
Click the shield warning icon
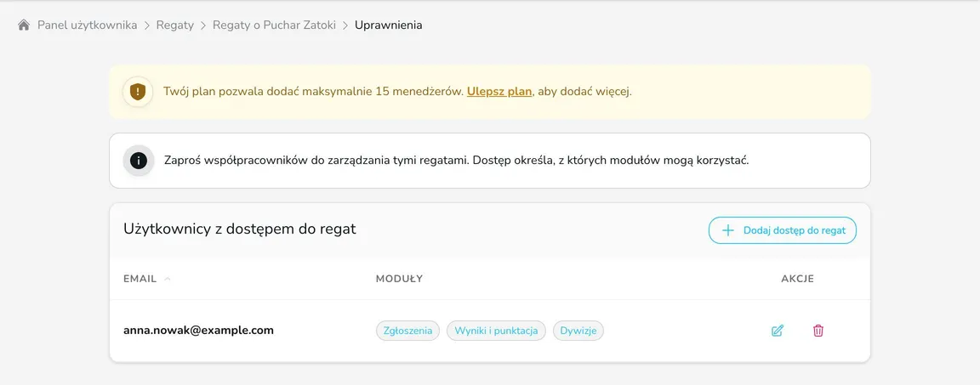pyautogui.click(x=138, y=93)
